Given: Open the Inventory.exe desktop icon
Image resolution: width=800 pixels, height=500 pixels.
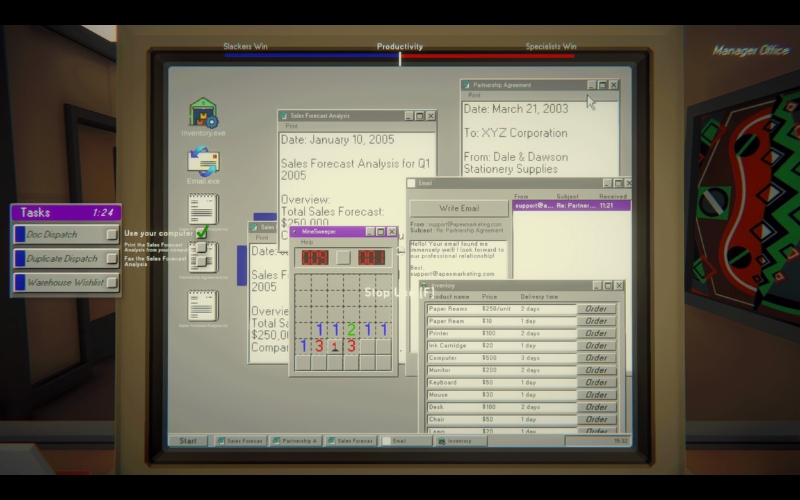Looking at the screenshot, I should point(203,114).
